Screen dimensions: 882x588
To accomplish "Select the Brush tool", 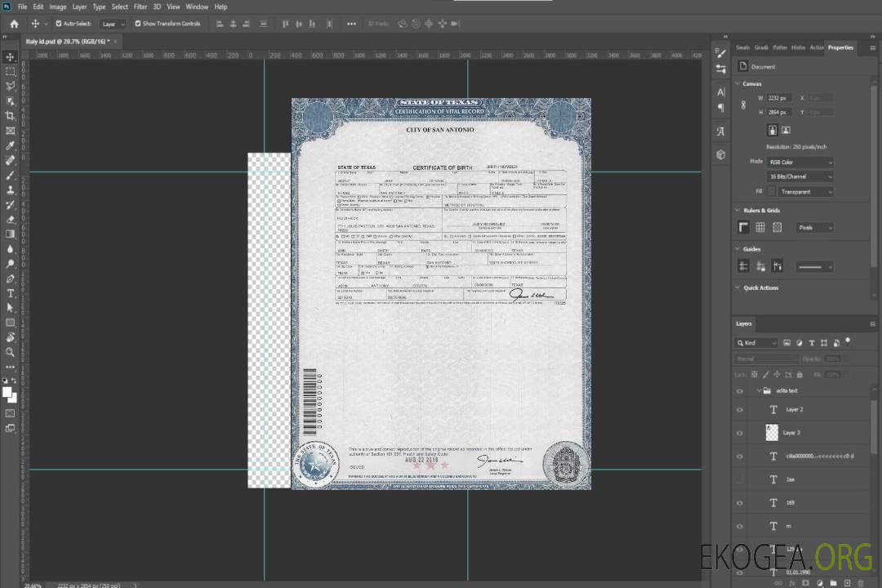I will [10, 175].
